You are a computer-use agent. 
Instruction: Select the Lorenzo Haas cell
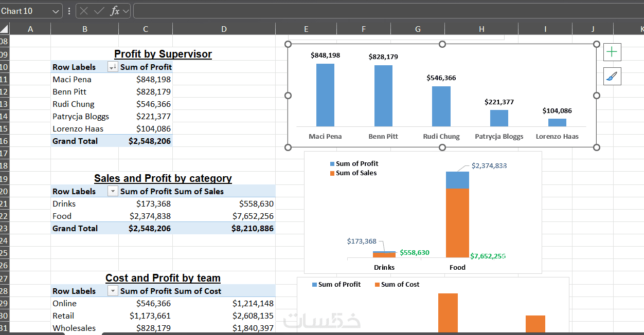[85, 128]
